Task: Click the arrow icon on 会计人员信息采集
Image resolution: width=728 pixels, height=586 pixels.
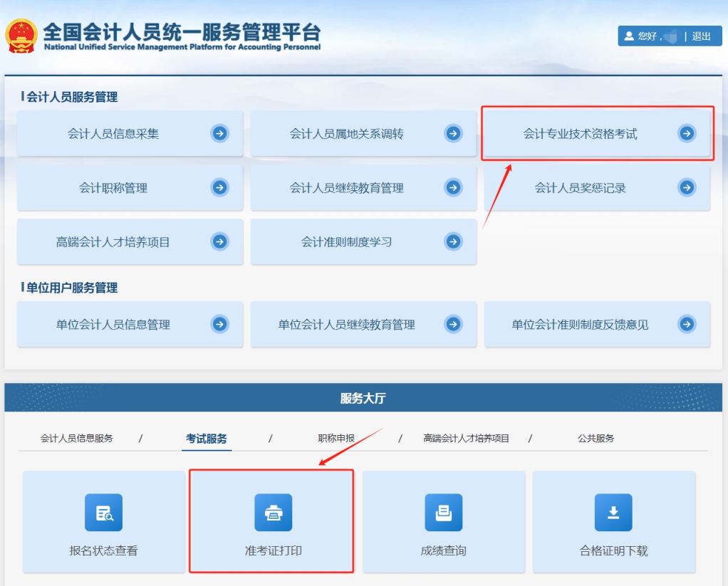Action: pyautogui.click(x=221, y=134)
